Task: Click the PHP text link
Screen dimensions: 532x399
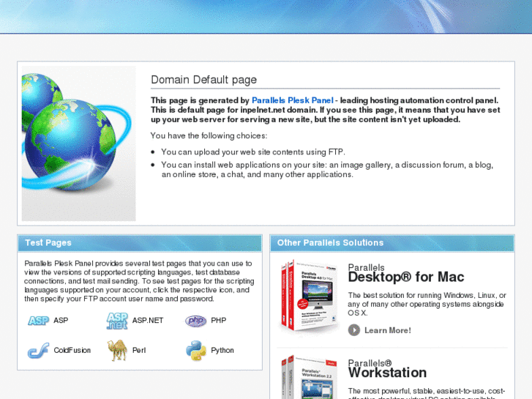Action: [219, 321]
